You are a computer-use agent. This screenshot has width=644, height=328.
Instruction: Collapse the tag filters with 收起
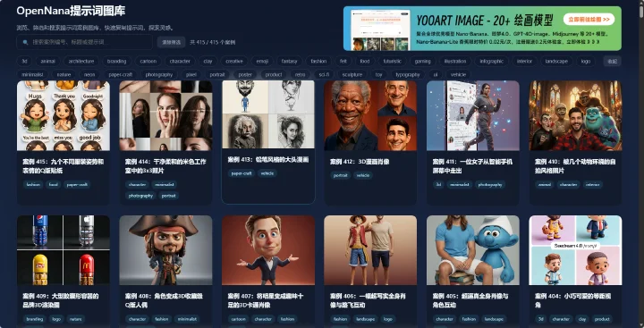[612, 61]
